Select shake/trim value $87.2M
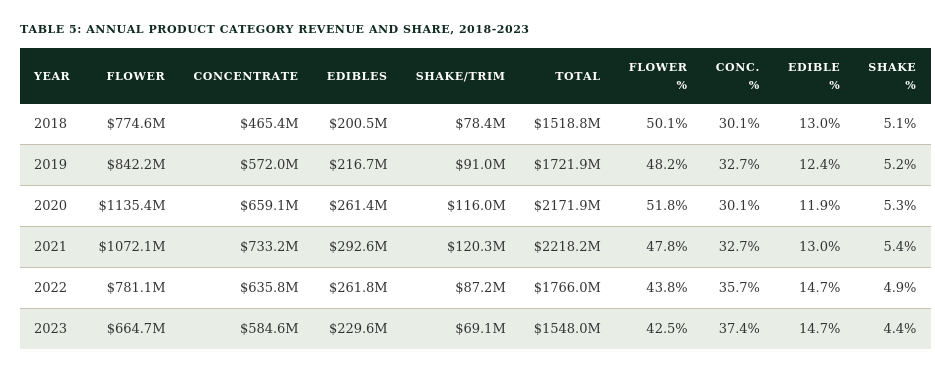935x369 pixels. tap(480, 288)
